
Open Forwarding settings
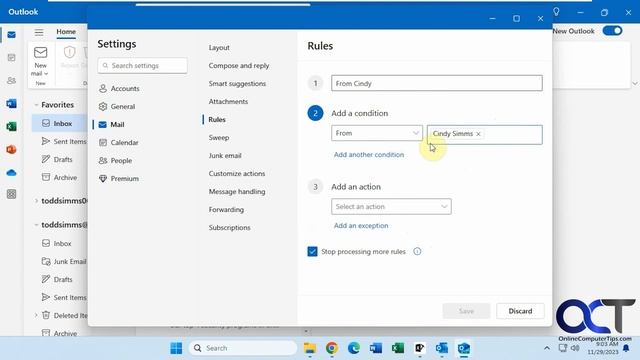pos(226,209)
